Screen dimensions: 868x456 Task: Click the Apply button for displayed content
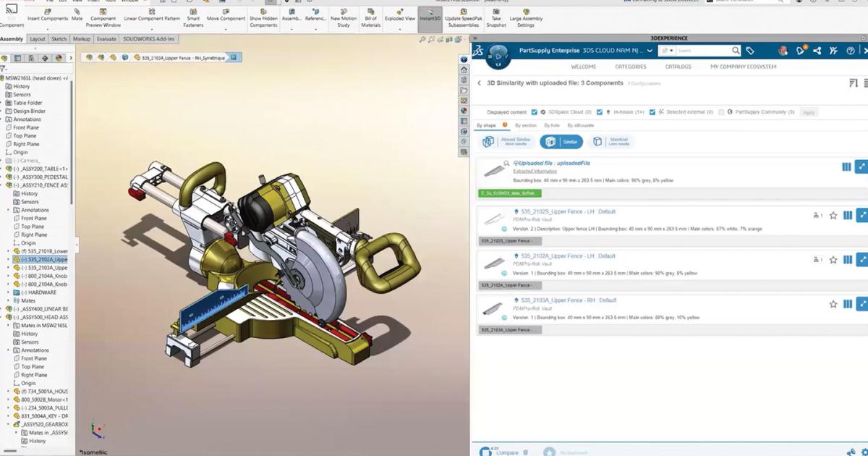pyautogui.click(x=809, y=112)
